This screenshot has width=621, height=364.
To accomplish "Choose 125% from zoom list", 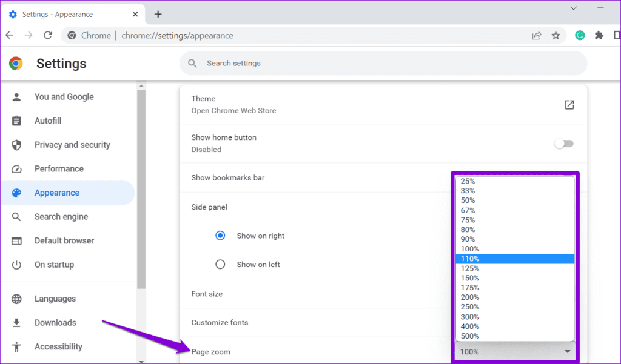I will pyautogui.click(x=515, y=268).
